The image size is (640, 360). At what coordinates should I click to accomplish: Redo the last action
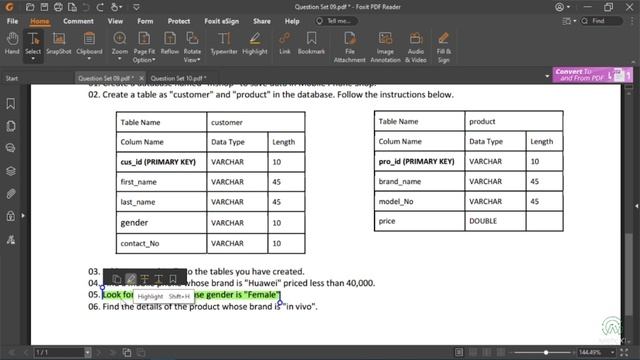pyautogui.click(x=100, y=7)
